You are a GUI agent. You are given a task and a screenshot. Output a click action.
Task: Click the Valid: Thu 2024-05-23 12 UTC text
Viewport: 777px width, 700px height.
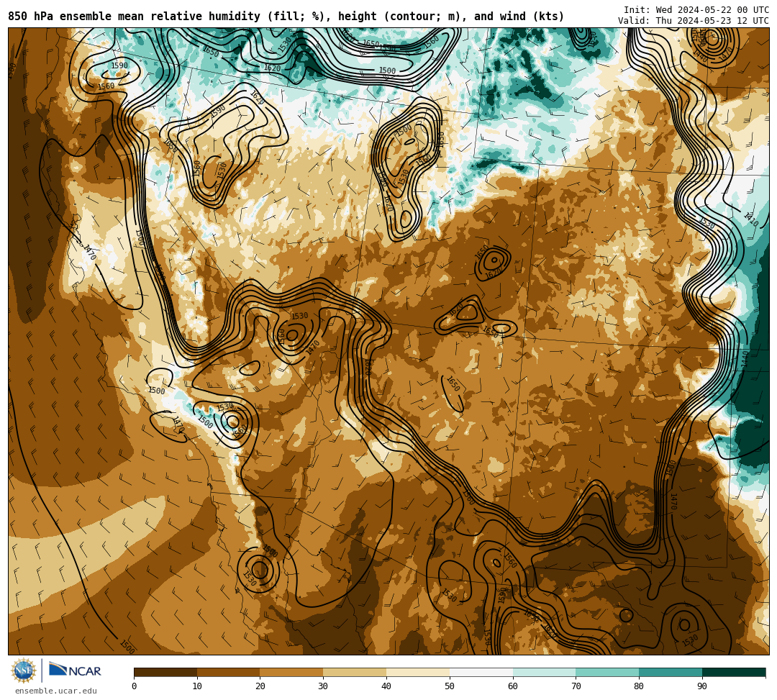[x=694, y=21]
